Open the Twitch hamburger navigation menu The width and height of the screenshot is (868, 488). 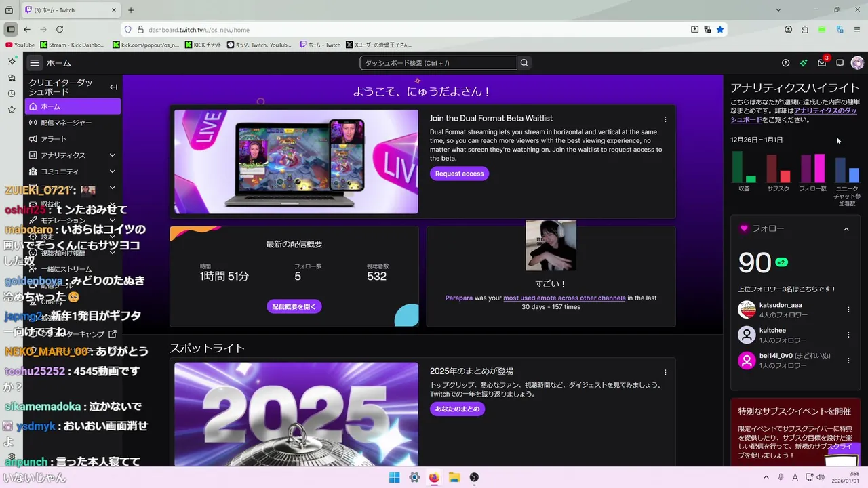(x=35, y=63)
